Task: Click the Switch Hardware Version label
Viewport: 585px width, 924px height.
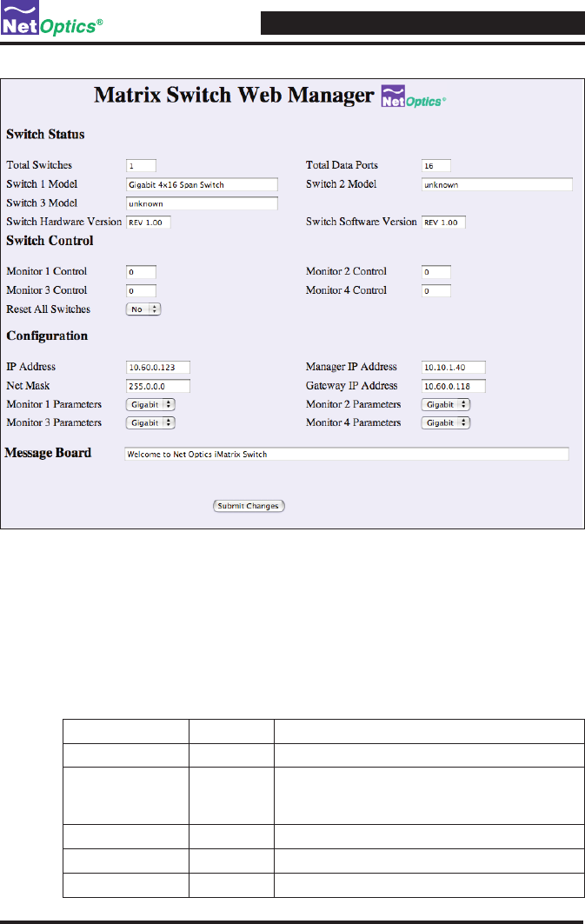Action: [x=64, y=222]
